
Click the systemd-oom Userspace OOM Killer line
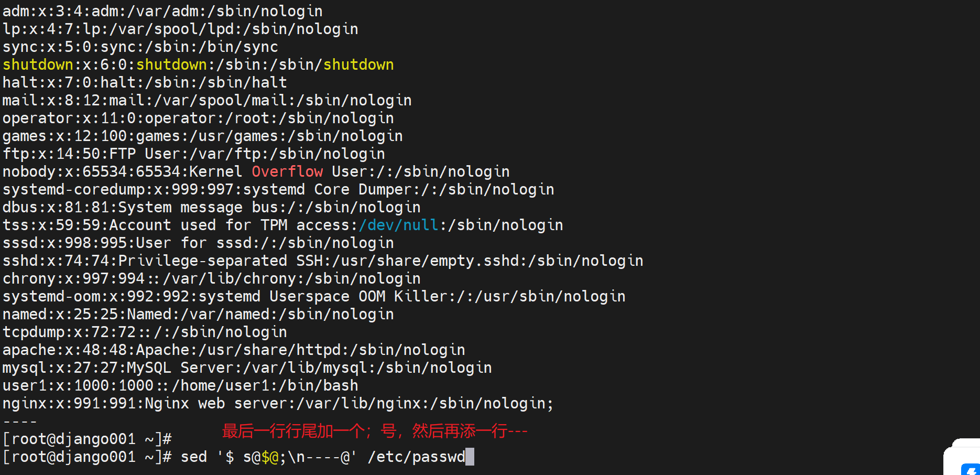pos(314,296)
